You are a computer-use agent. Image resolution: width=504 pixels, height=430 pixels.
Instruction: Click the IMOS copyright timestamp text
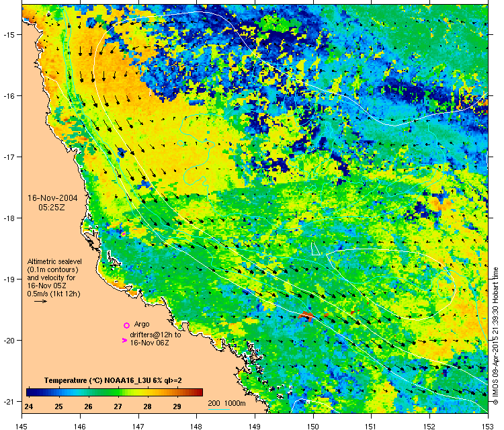click(x=496, y=336)
